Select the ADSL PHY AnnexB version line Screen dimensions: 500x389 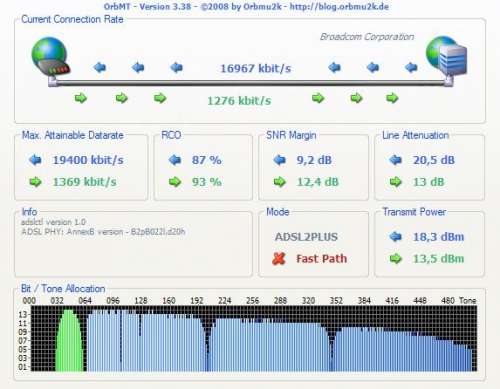(x=103, y=231)
